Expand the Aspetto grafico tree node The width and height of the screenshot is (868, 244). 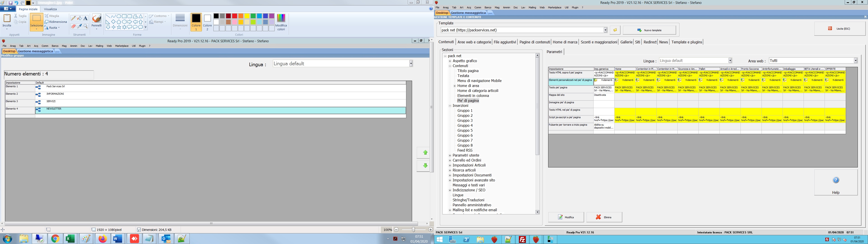tap(450, 61)
